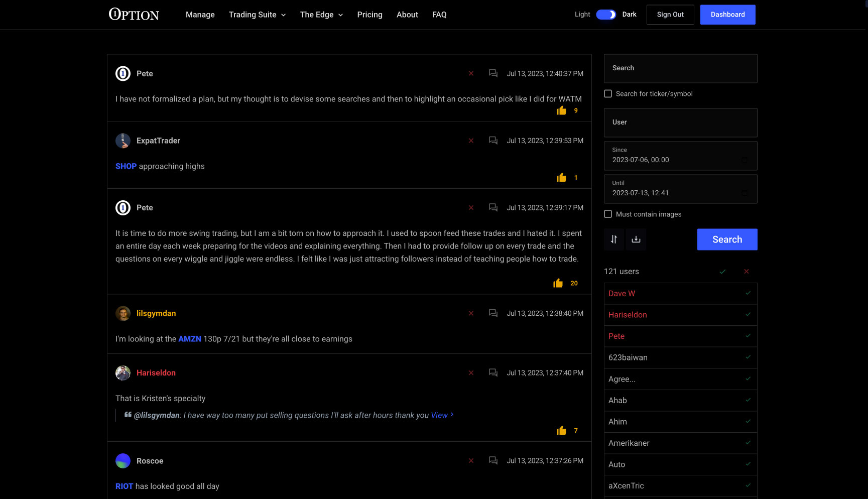Viewport: 868px width, 499px height.
Task: Select all users with the green checkmark icon
Action: click(x=722, y=271)
